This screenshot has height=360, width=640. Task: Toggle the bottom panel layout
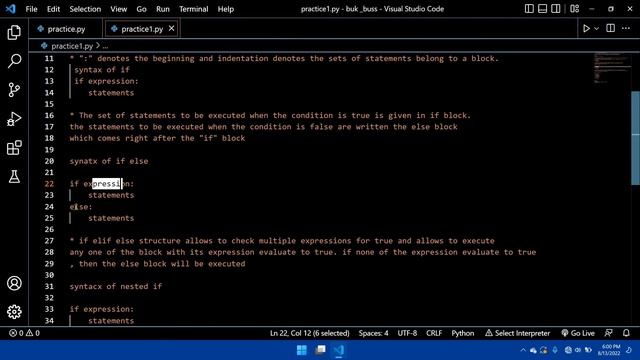click(542, 9)
